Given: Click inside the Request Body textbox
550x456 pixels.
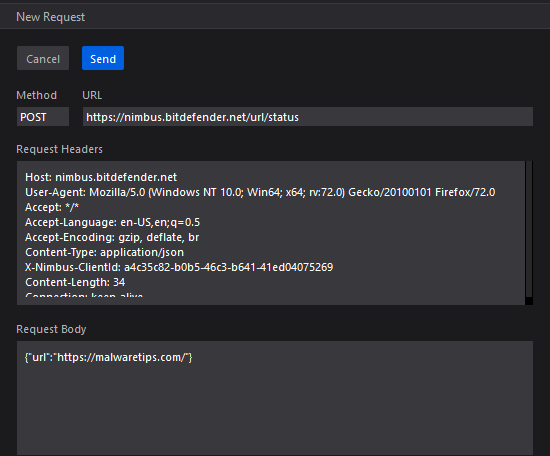Looking at the screenshot, I should click(275, 398).
